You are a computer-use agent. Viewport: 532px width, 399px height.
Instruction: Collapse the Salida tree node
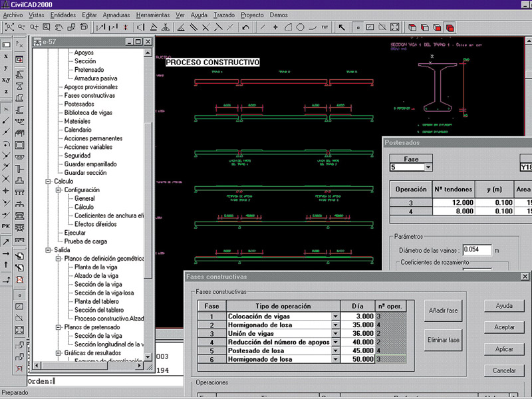pyautogui.click(x=48, y=250)
